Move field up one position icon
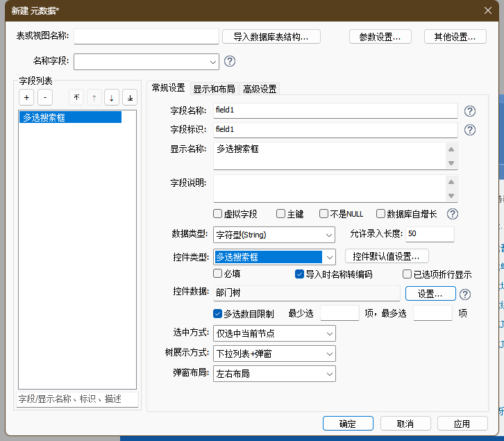504x441 pixels. [94, 97]
